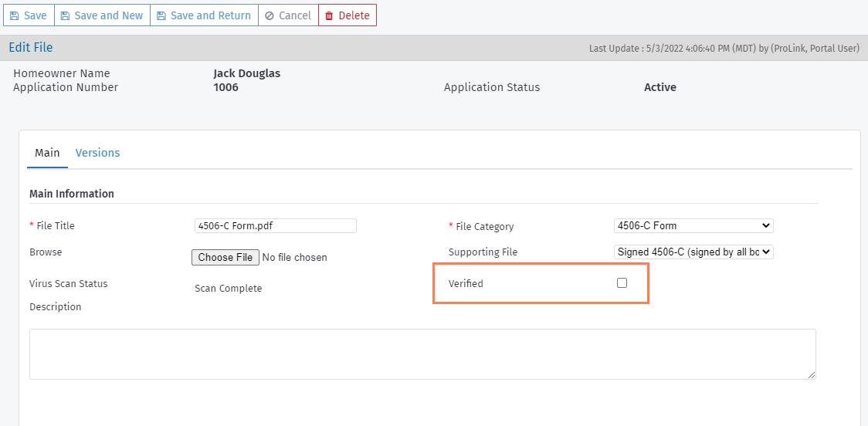
Task: Focus the Description text area
Action: (x=422, y=354)
